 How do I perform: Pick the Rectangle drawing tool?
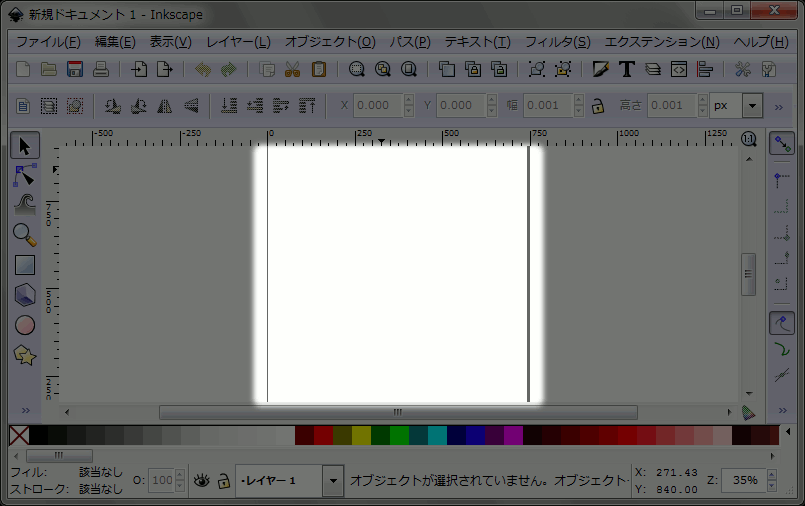click(x=25, y=265)
